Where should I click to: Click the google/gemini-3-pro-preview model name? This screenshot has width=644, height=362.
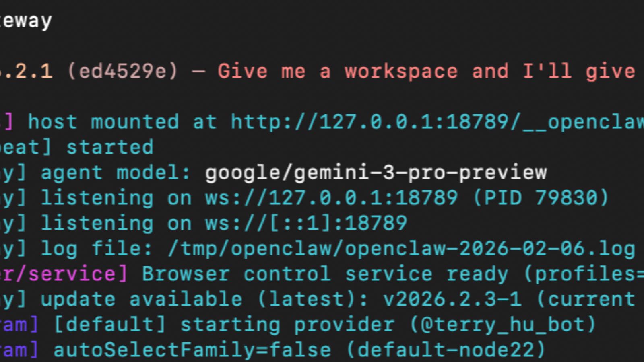click(x=376, y=173)
